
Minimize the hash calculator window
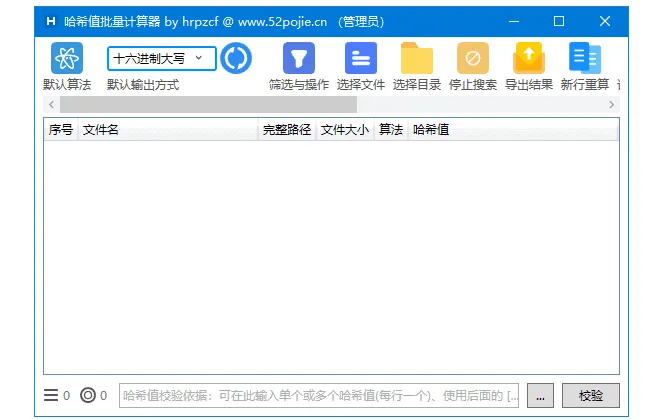coord(514,21)
